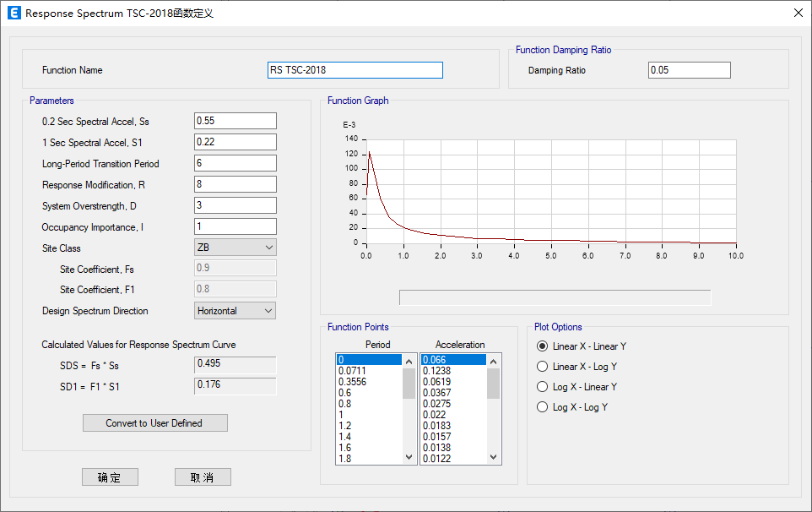The width and height of the screenshot is (812, 512).
Task: Click scroll down arrow in Acceleration list
Action: coord(494,457)
